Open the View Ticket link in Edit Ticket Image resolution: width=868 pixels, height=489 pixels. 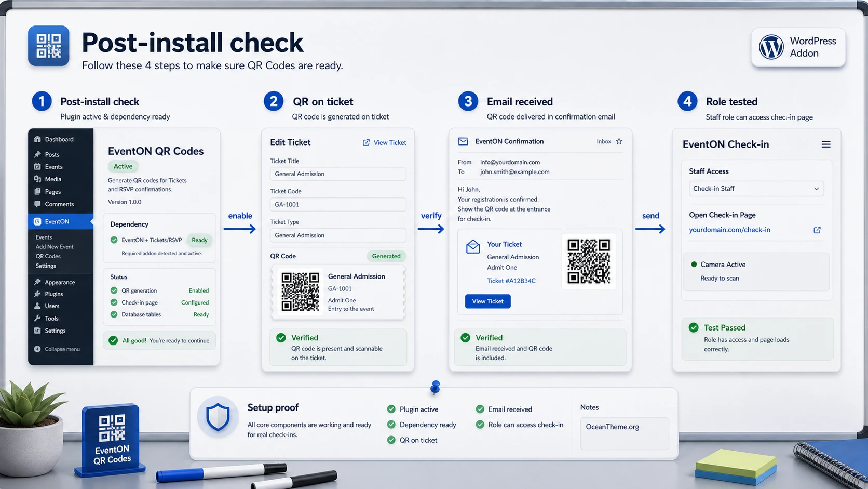(385, 142)
